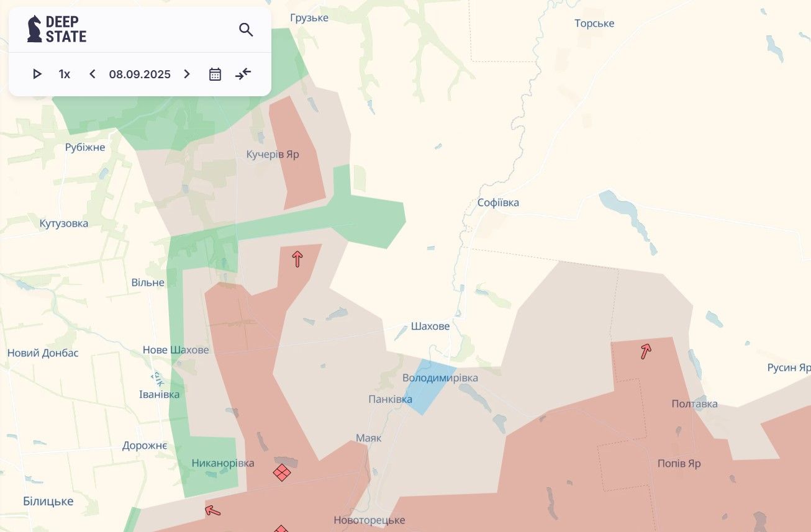The height and width of the screenshot is (532, 811).
Task: Click the Новоторецьке label
Action: [x=369, y=520]
